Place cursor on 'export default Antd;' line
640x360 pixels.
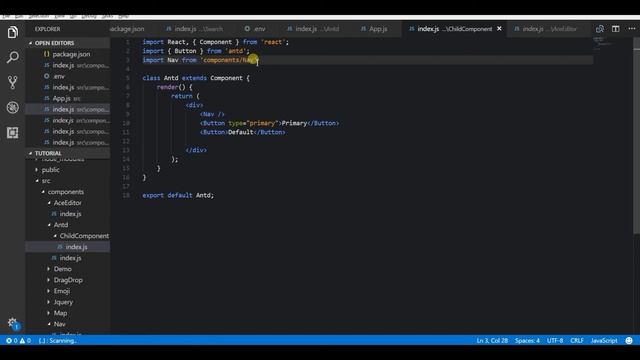tap(178, 195)
